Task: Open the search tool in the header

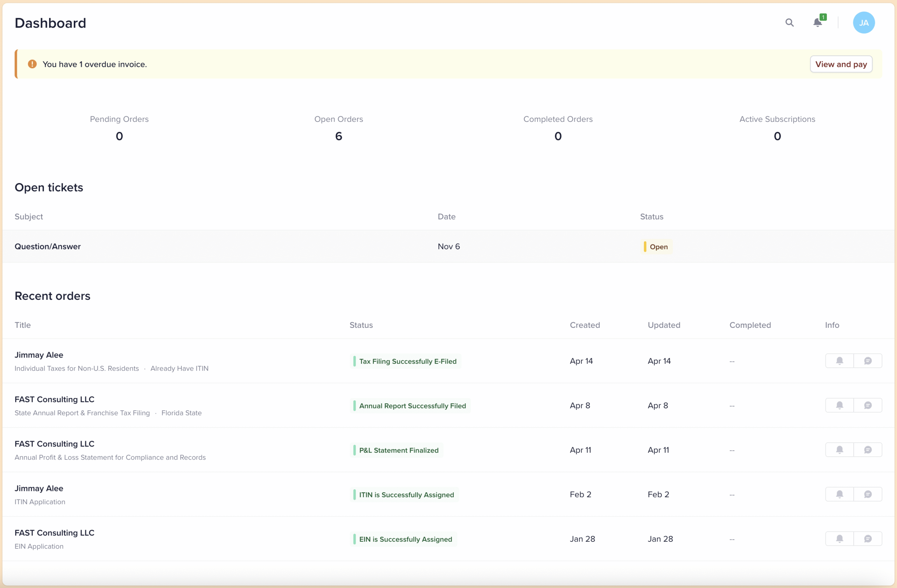Action: coord(789,23)
